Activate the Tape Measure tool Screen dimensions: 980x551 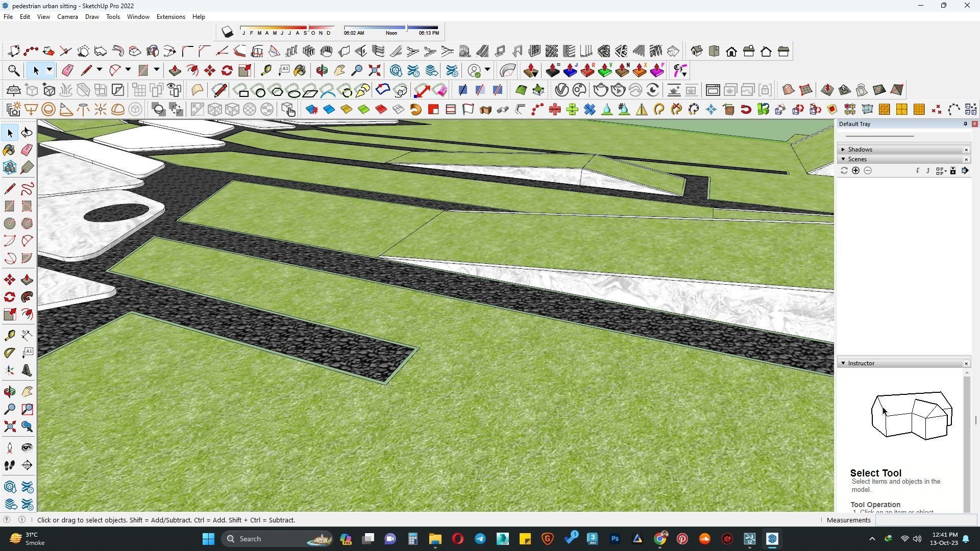[x=9, y=335]
